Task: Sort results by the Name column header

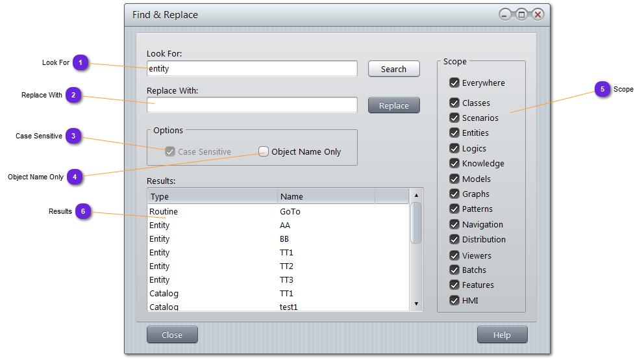Action: coord(326,196)
